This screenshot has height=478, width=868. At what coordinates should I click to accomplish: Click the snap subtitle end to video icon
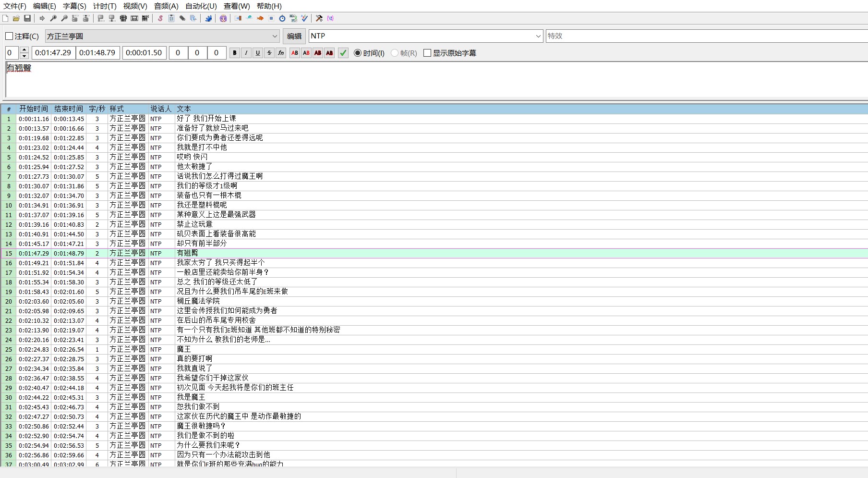tap(112, 18)
